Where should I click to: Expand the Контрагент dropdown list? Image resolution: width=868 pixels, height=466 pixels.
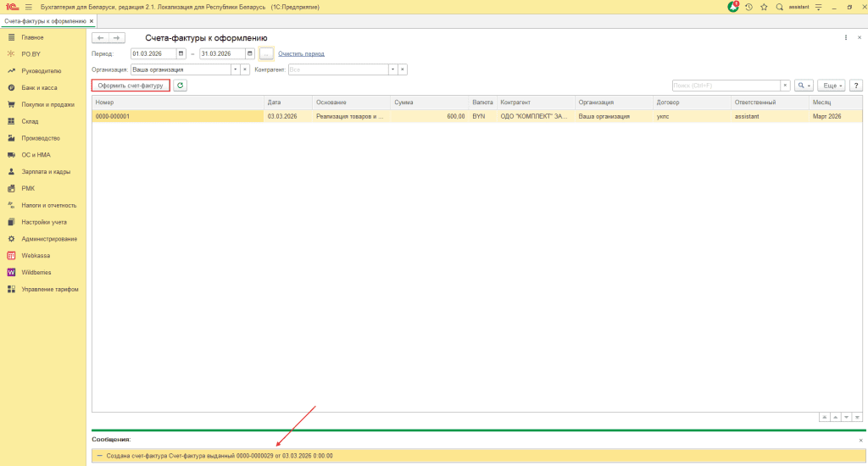pyautogui.click(x=392, y=69)
